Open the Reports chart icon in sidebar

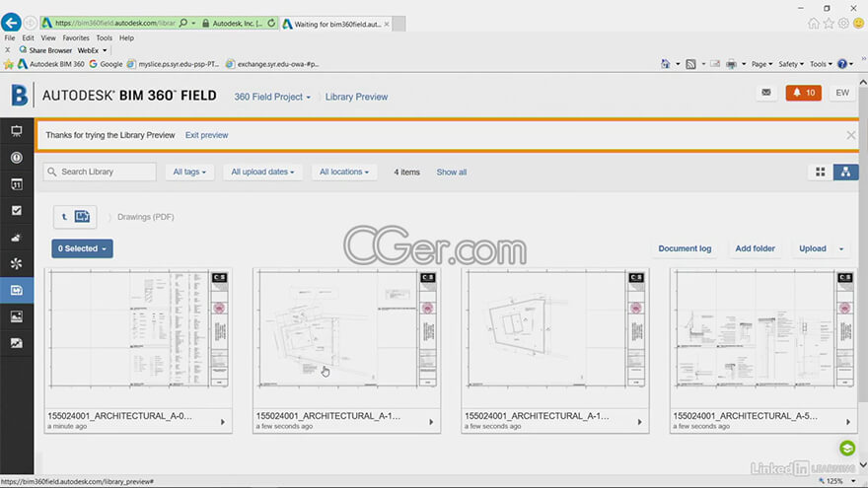(x=17, y=343)
